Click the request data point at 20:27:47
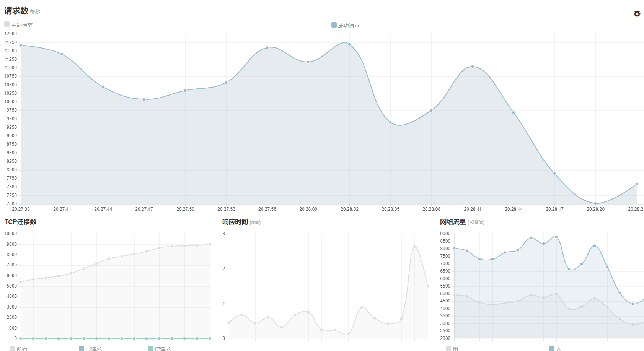Image resolution: width=644 pixels, height=351 pixels. point(144,99)
